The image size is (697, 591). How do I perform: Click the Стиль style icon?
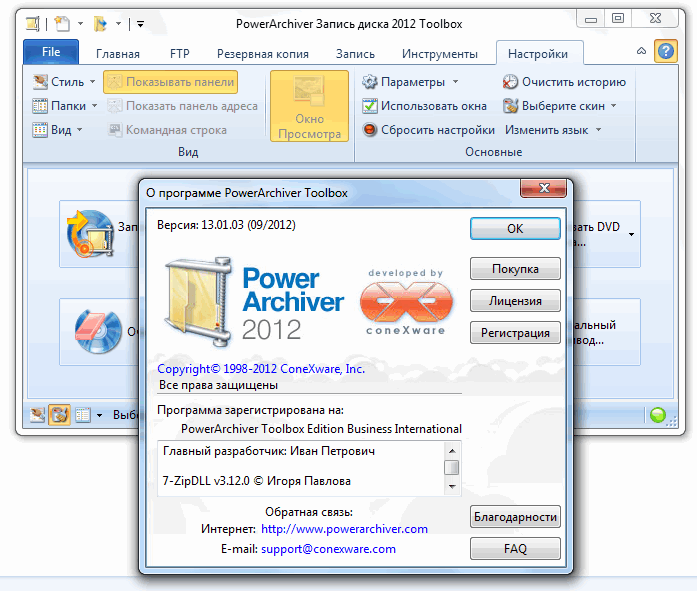[40, 82]
